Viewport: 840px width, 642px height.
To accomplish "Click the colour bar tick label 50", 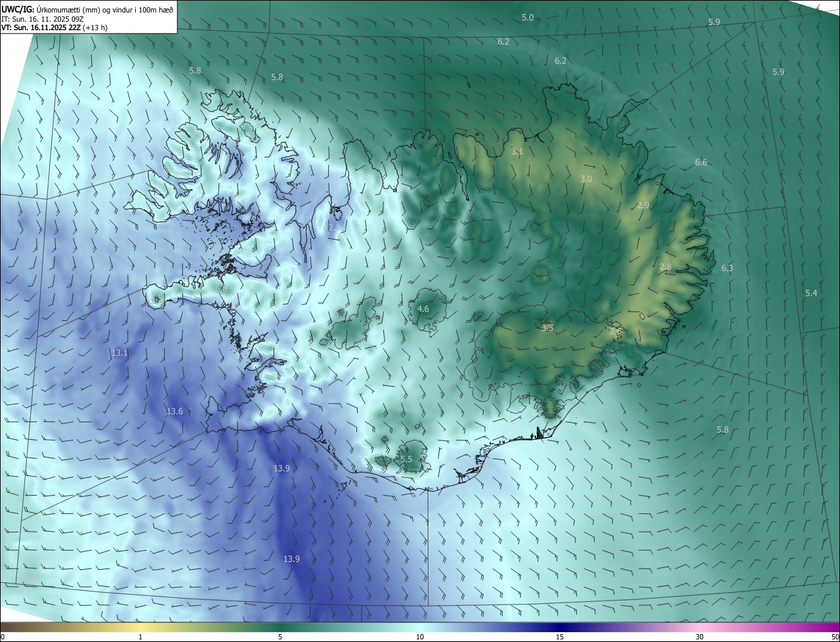I will point(835,637).
